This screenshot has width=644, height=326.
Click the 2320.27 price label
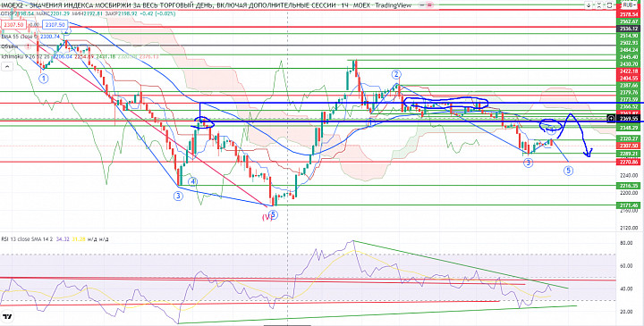click(630, 138)
